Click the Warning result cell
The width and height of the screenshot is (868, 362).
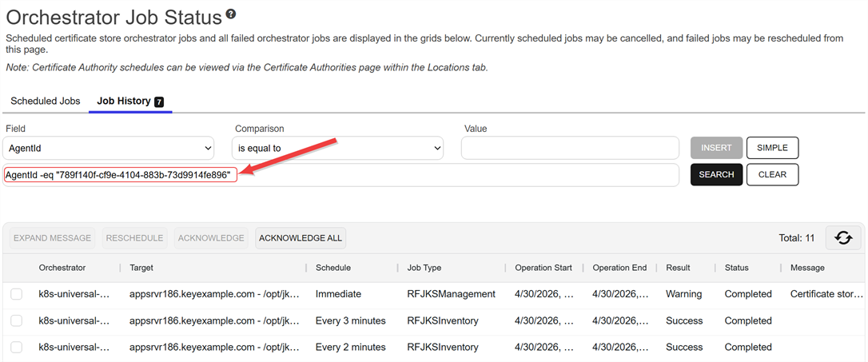point(684,294)
